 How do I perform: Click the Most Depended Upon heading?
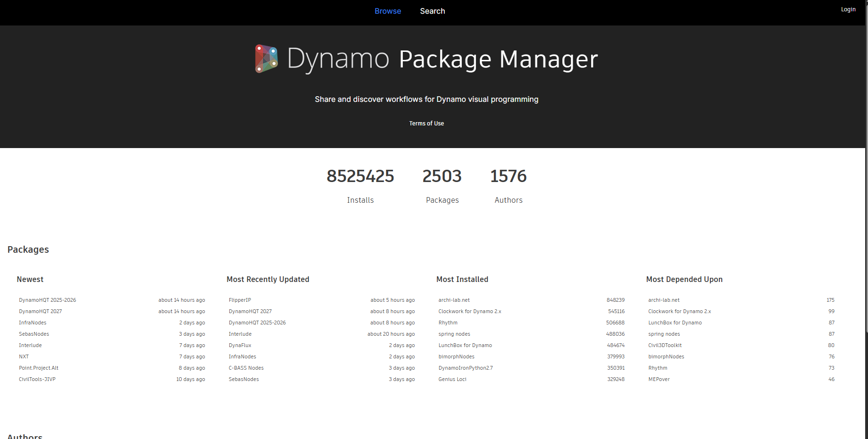[684, 279]
